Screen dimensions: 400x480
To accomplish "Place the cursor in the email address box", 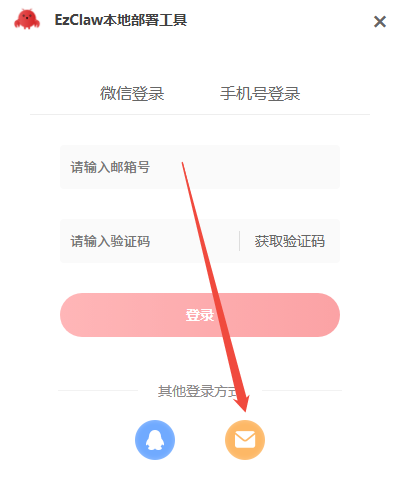I will [x=200, y=167].
